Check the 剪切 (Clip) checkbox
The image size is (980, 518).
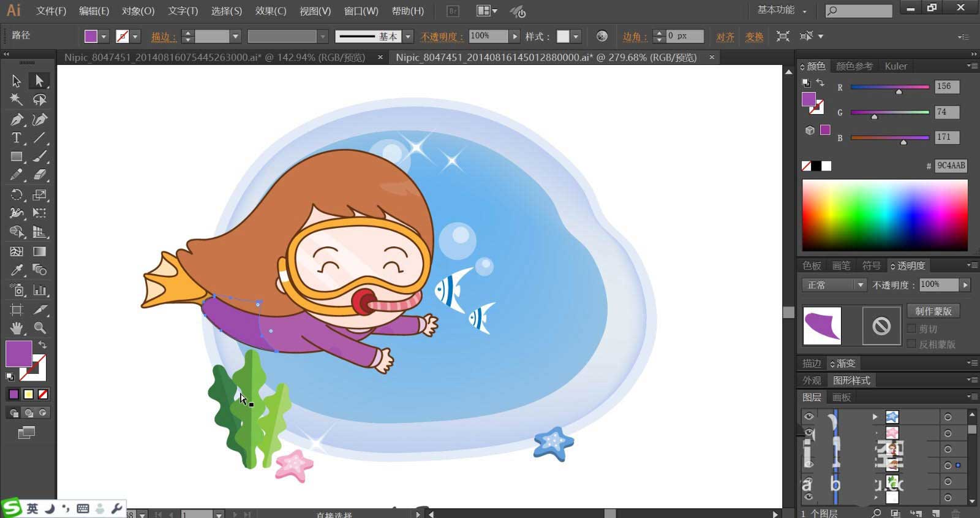coord(911,329)
